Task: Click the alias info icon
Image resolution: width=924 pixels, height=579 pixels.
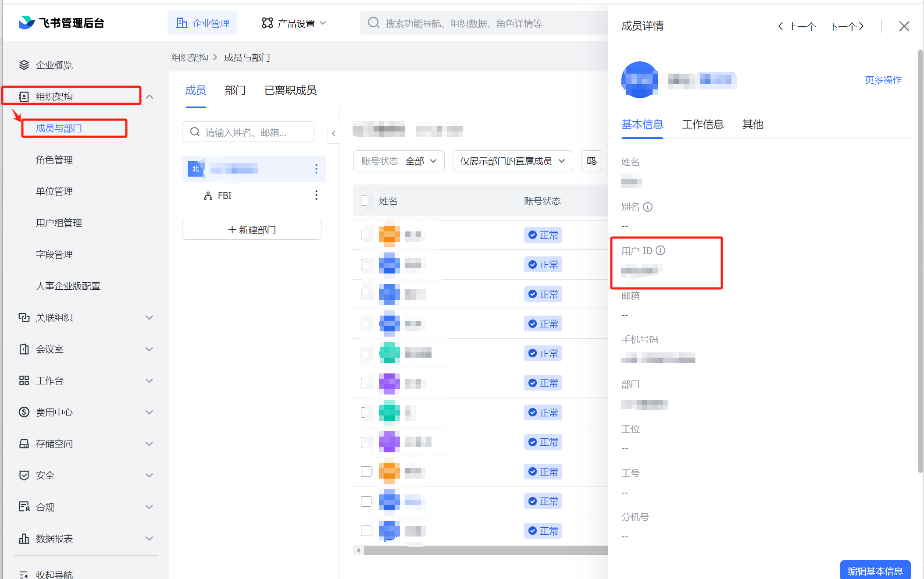Action: [648, 207]
